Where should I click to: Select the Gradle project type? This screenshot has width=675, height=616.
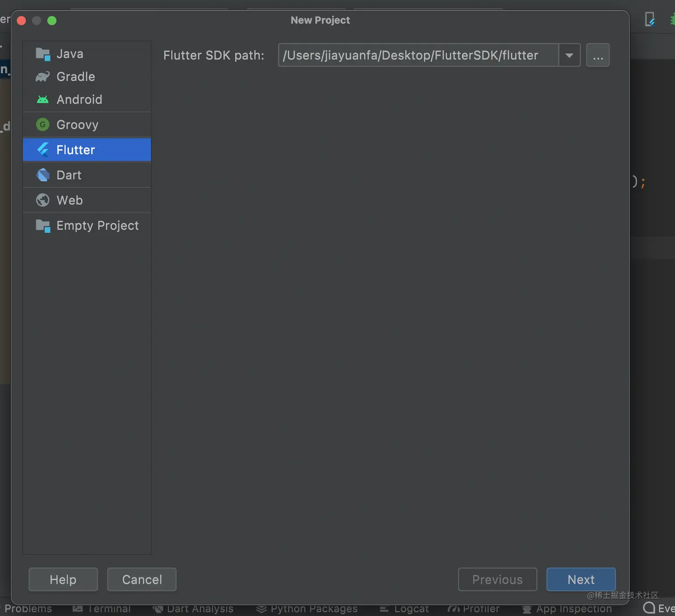tap(87, 76)
